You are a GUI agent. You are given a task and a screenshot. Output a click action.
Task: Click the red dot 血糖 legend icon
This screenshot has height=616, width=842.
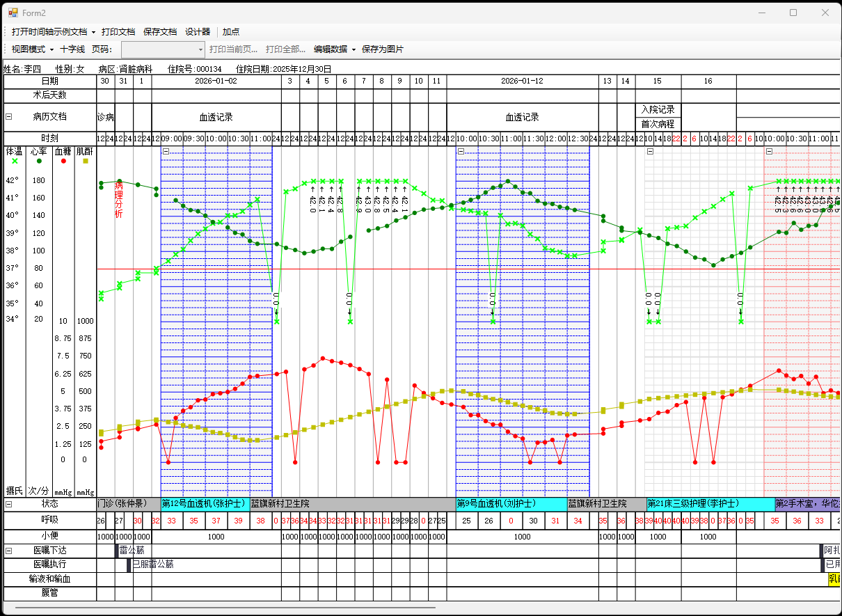pyautogui.click(x=63, y=161)
